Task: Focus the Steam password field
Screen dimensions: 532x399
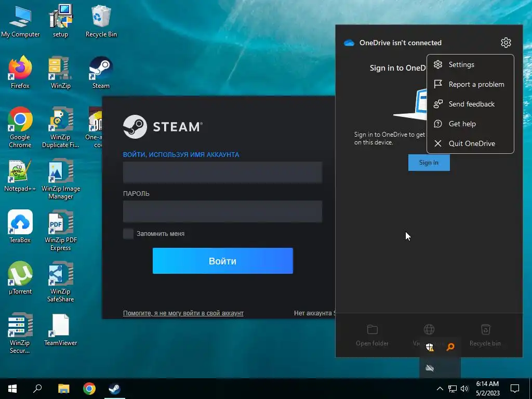Action: (x=222, y=211)
